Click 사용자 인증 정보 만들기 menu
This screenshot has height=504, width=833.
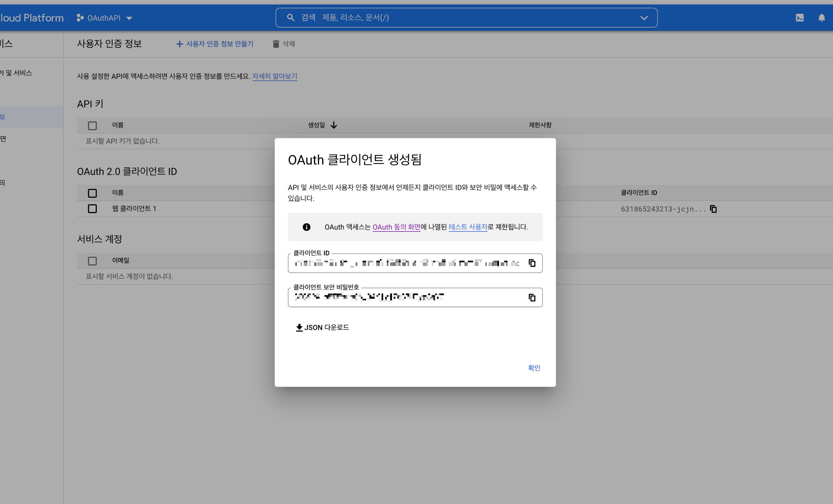pos(215,44)
